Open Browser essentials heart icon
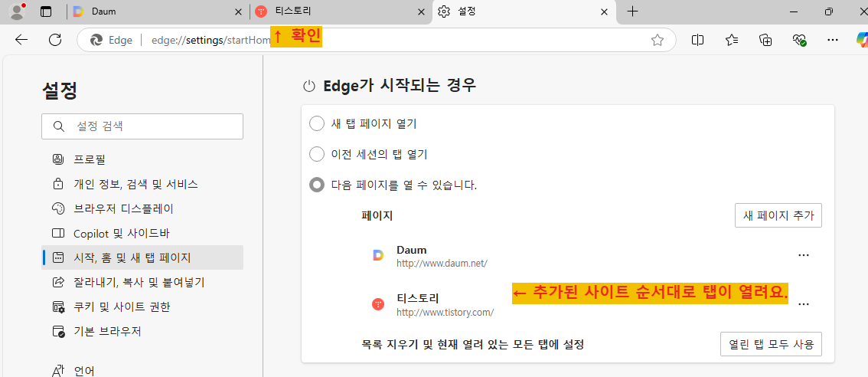Screen dimensions: 868x377 pyautogui.click(x=799, y=40)
